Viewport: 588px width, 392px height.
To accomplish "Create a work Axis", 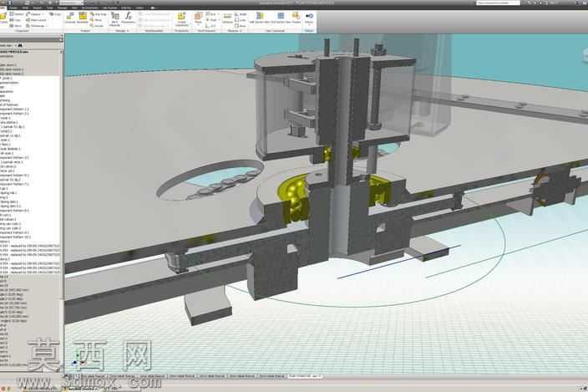I will pos(211,14).
